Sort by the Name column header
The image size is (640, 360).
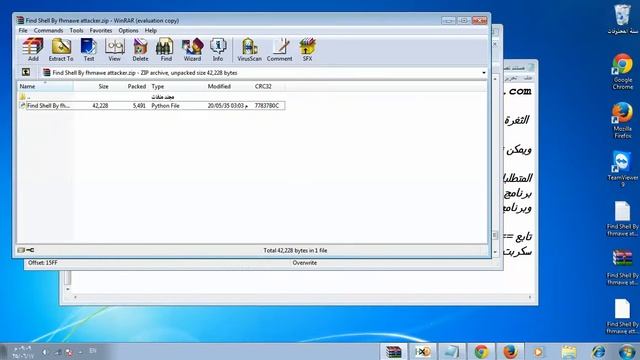tap(45, 87)
